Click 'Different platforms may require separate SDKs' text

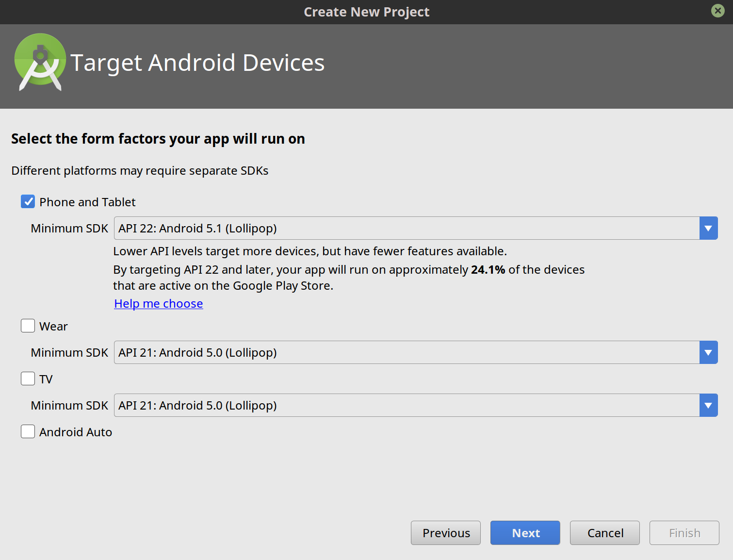coord(140,171)
